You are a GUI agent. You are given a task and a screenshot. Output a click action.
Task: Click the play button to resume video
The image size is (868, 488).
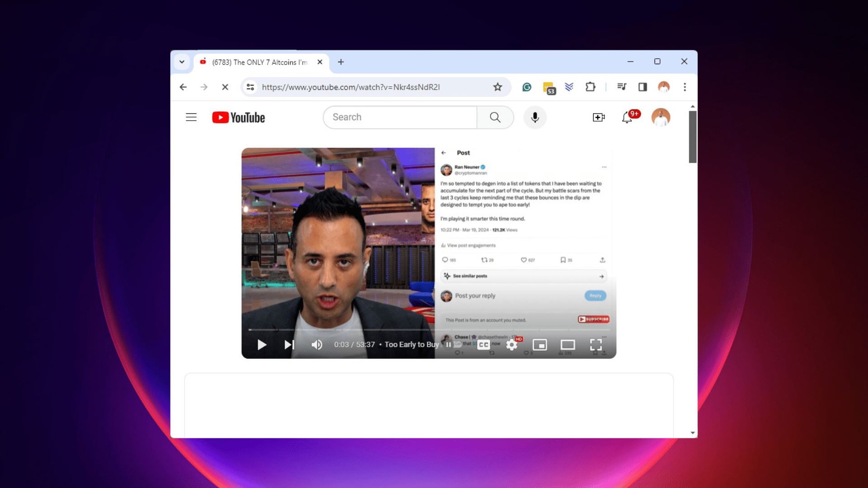coord(261,344)
